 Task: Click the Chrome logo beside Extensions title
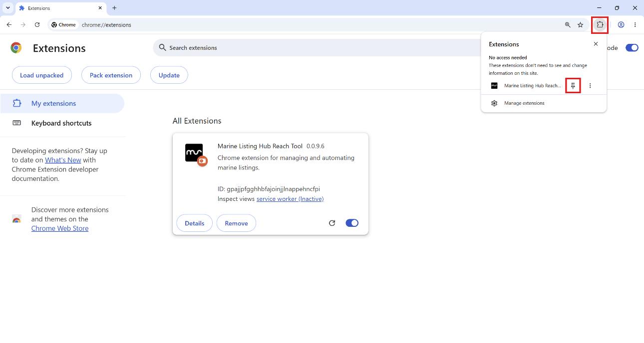[16, 48]
